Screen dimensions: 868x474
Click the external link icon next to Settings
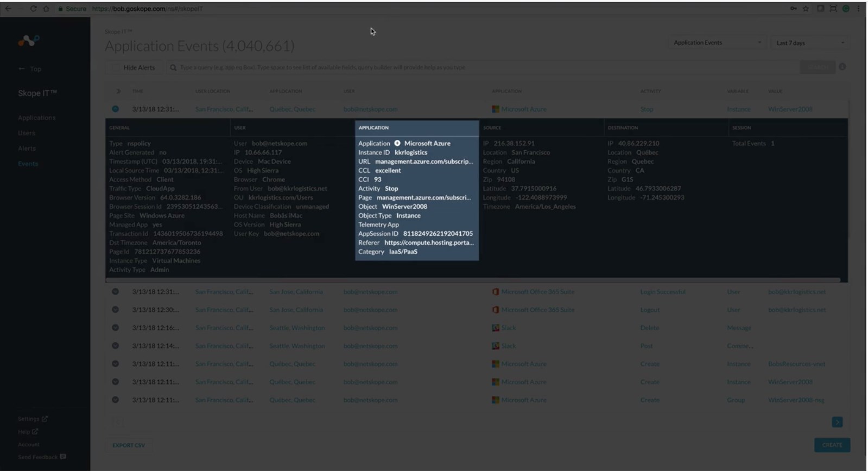click(x=45, y=419)
